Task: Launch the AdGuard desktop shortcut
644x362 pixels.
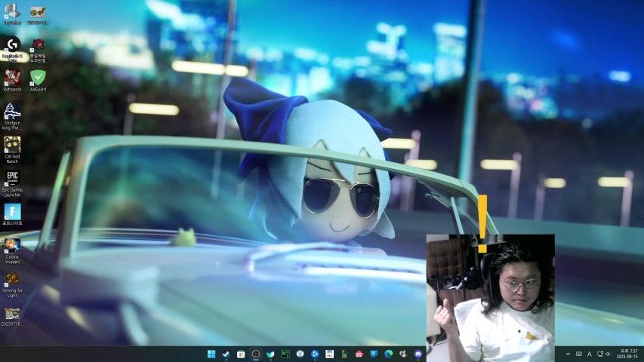Action: click(x=38, y=81)
